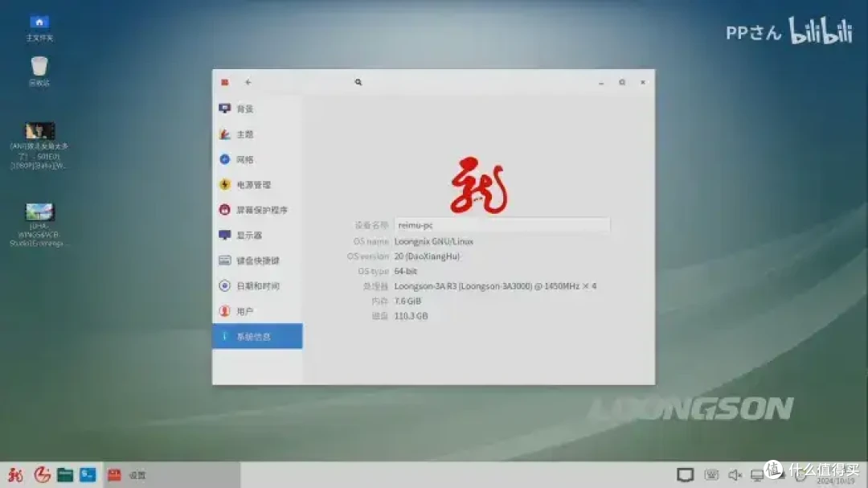Maximize the settings window
This screenshot has width=868, height=488.
tap(622, 82)
